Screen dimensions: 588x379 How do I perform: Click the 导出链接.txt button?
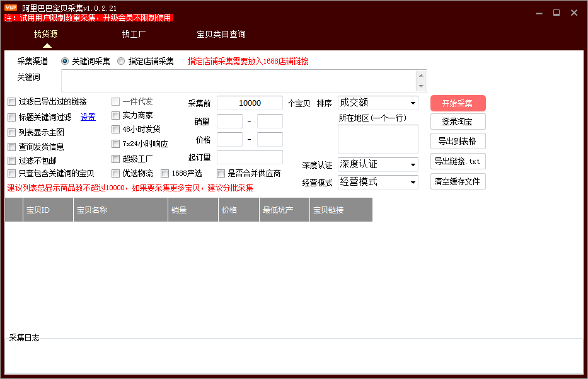click(x=458, y=161)
